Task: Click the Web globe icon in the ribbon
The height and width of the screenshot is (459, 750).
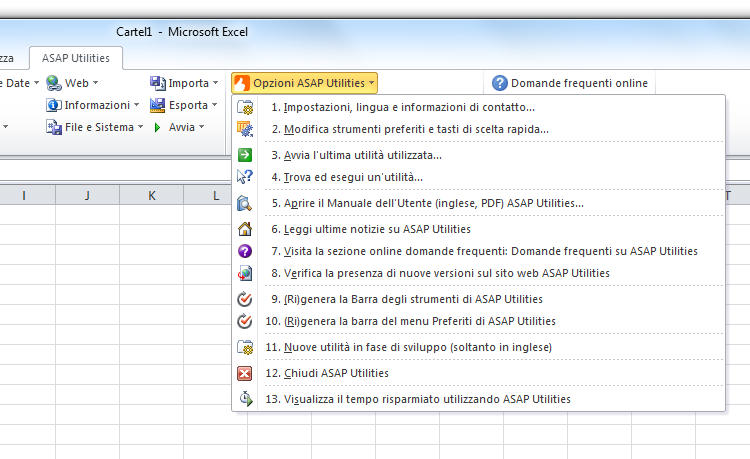Action: point(54,83)
